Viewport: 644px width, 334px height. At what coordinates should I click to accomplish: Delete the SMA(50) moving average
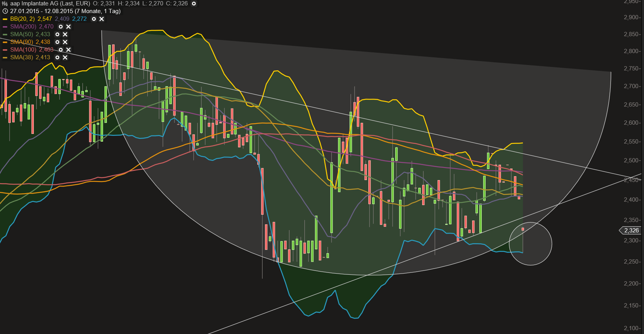[x=65, y=34]
